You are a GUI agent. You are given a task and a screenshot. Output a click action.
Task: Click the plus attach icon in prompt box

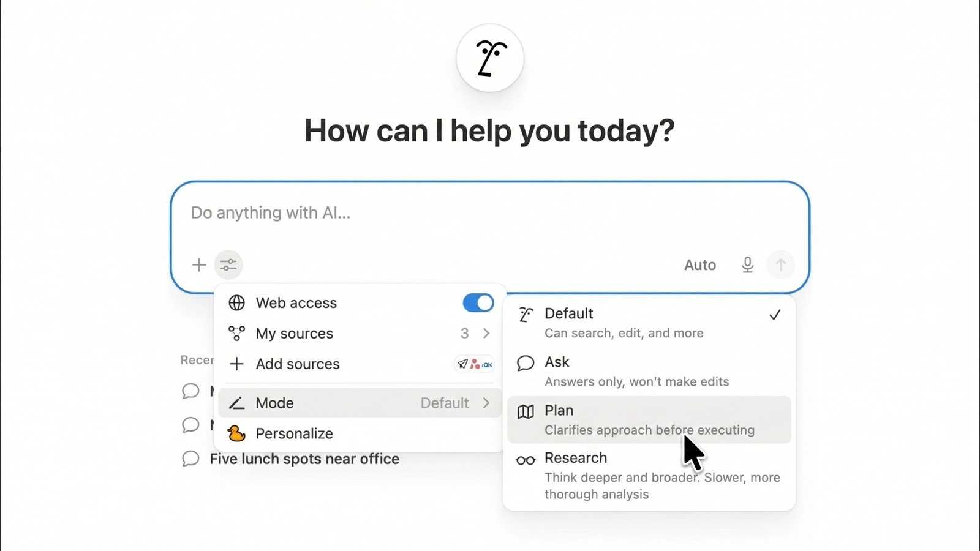point(198,265)
